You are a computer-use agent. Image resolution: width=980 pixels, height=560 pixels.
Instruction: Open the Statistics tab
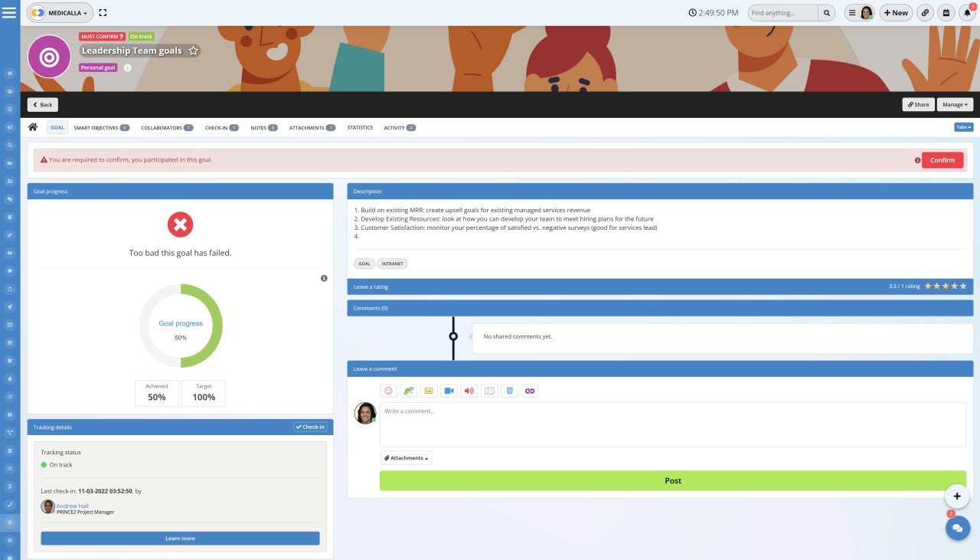click(x=359, y=127)
